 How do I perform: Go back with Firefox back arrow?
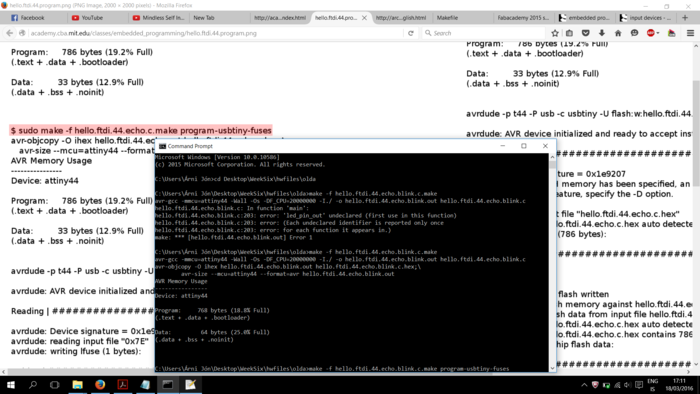coord(9,33)
